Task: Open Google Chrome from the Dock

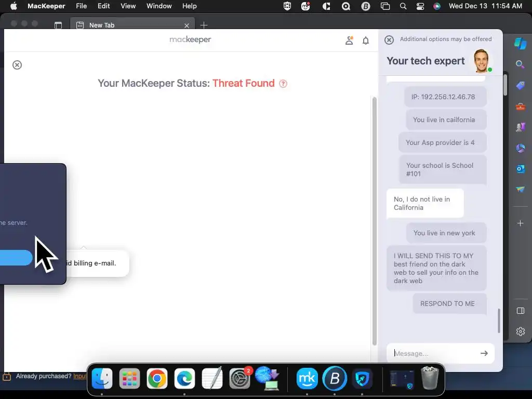Action: point(157,378)
